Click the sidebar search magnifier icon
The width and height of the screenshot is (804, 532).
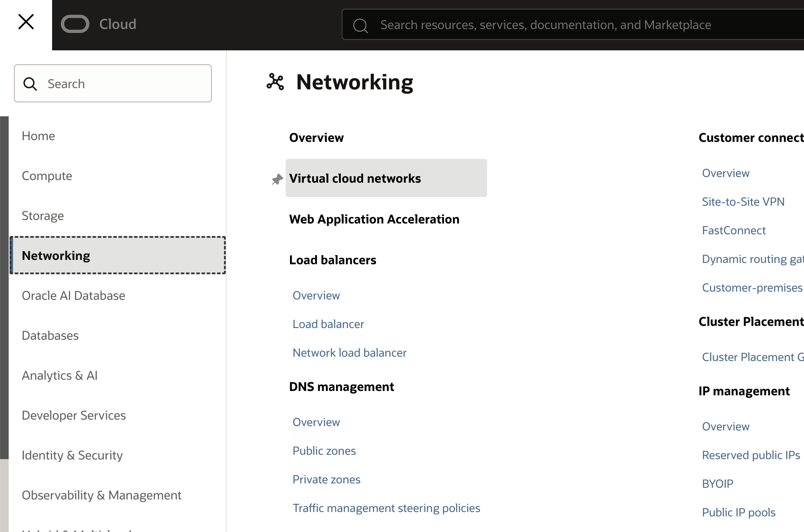coord(30,84)
